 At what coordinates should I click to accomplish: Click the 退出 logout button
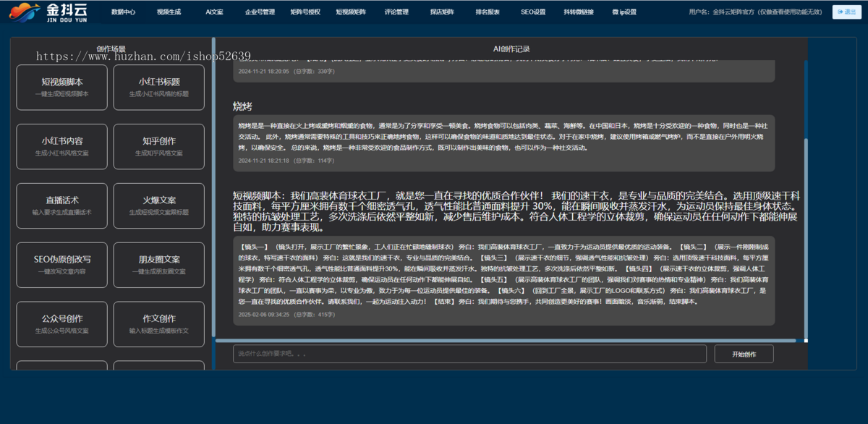847,12
